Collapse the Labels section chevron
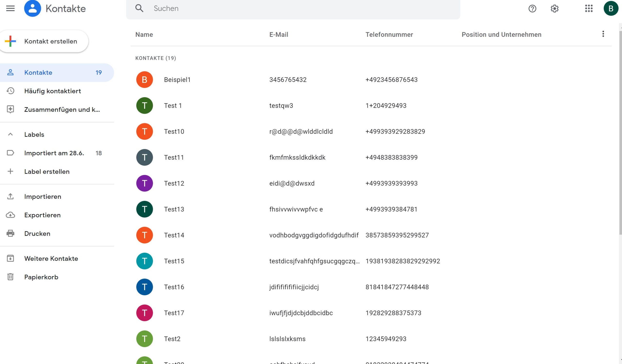 coord(10,134)
